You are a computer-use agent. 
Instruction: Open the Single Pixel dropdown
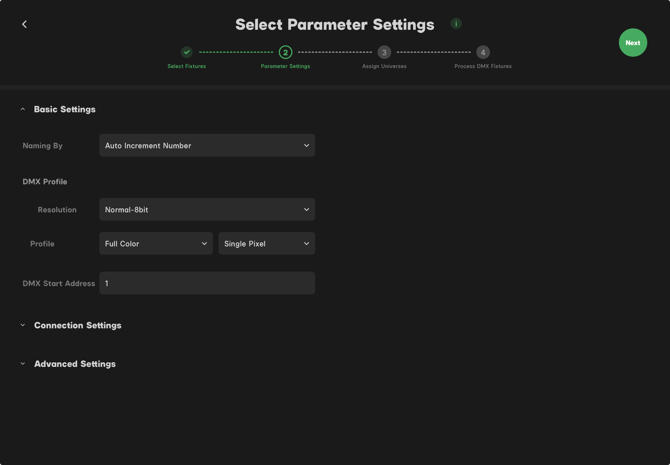[267, 243]
